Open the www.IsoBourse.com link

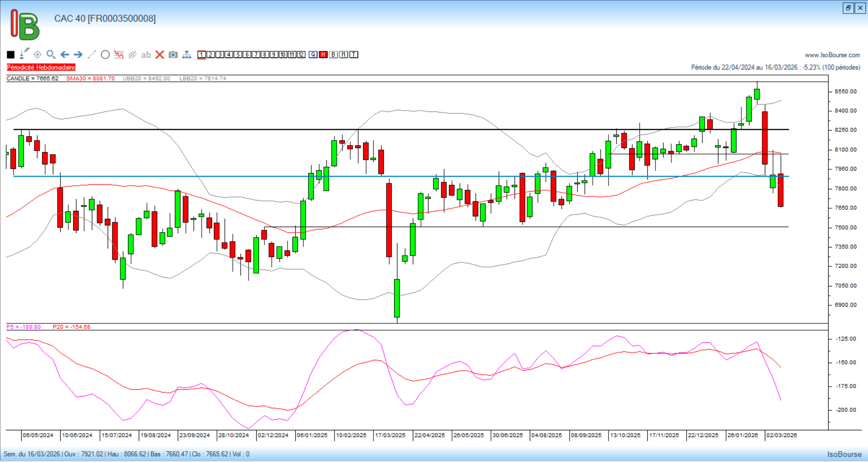click(832, 55)
